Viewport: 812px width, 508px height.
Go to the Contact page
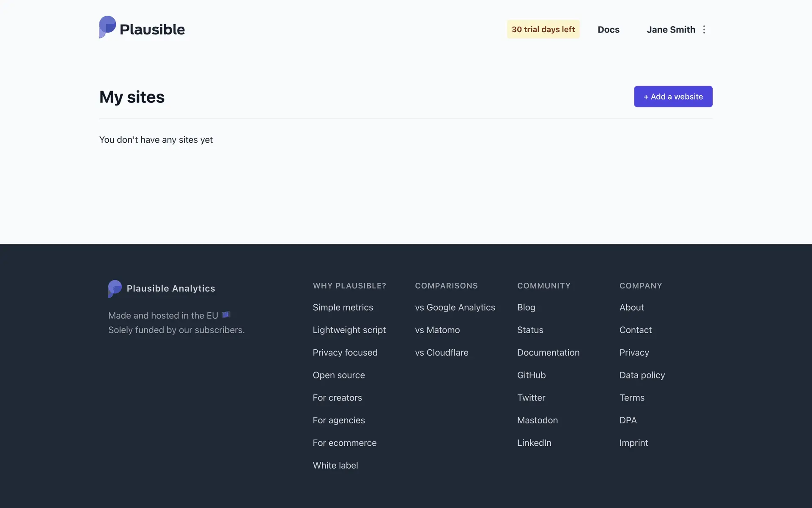[x=635, y=330]
